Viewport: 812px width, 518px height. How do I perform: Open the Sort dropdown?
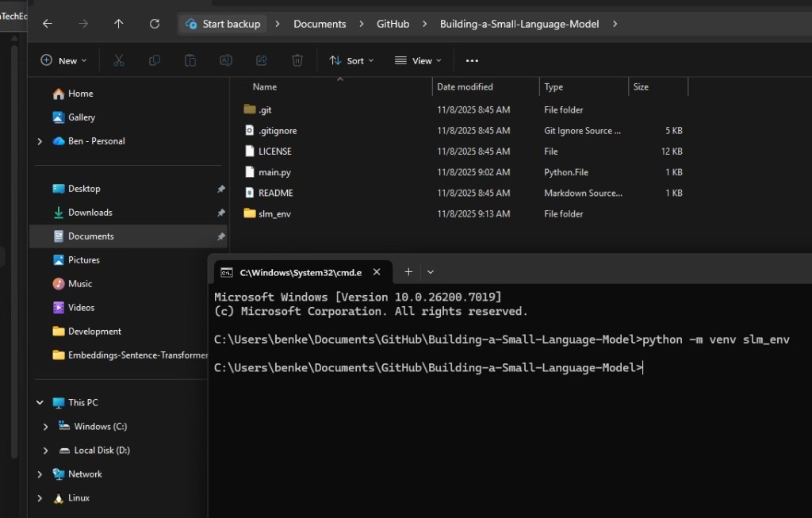coord(351,60)
